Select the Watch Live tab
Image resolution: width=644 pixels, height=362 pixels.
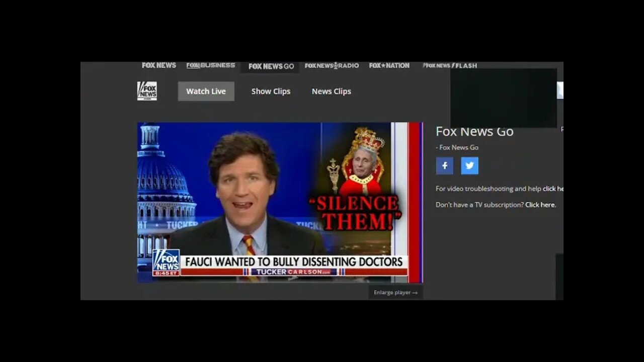[206, 91]
